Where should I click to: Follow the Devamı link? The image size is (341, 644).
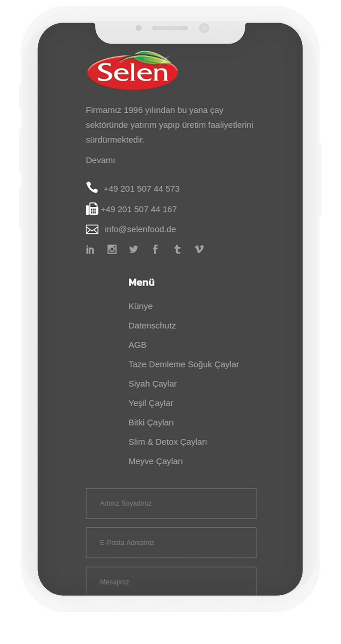(x=100, y=160)
